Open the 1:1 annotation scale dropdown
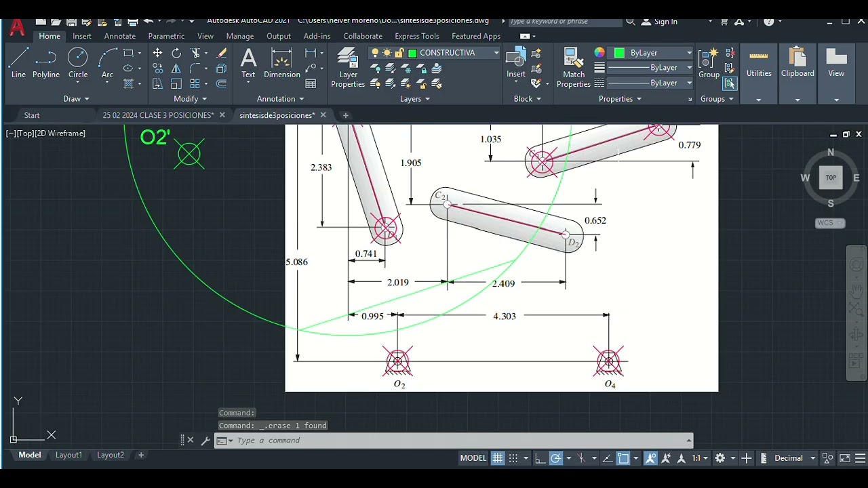The width and height of the screenshot is (868, 488). [x=701, y=458]
